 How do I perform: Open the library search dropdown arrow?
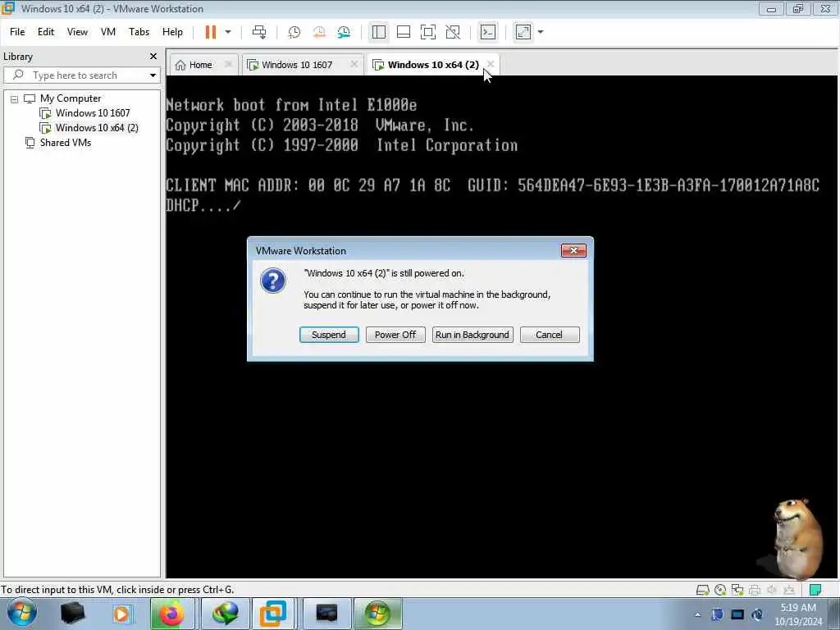coord(153,75)
